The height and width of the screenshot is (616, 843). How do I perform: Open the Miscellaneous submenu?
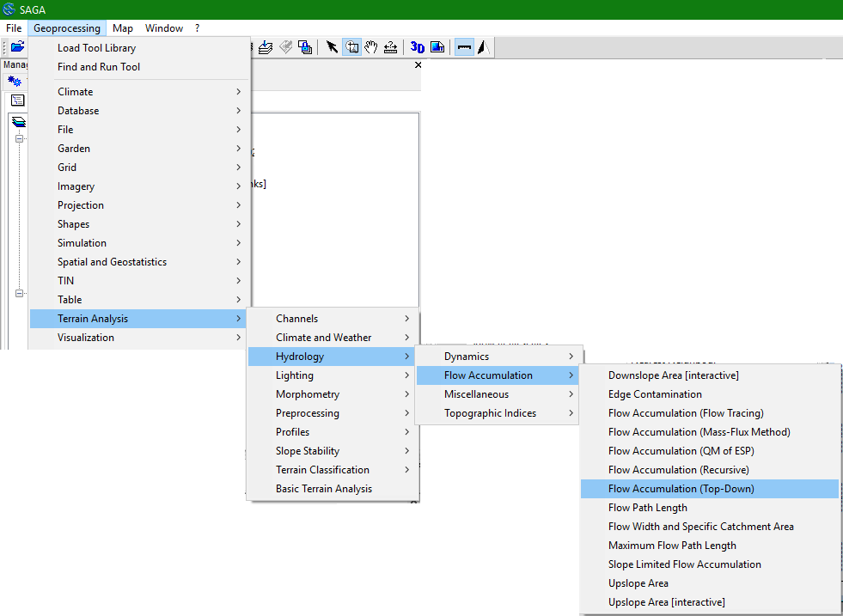(x=498, y=394)
